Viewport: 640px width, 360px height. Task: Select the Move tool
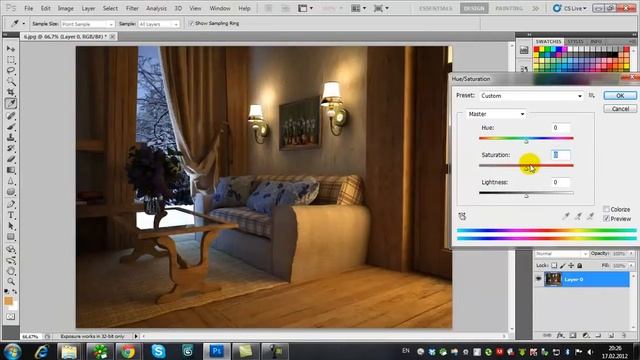point(11,49)
